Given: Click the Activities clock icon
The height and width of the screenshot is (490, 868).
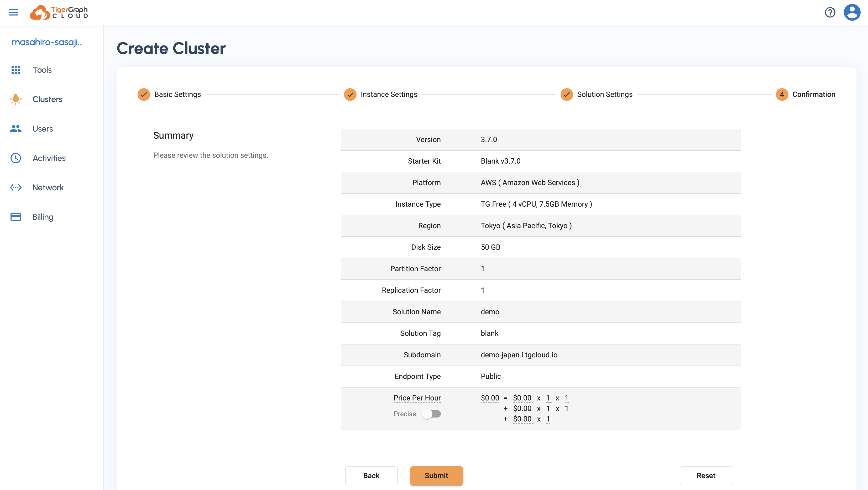Looking at the screenshot, I should tap(15, 158).
